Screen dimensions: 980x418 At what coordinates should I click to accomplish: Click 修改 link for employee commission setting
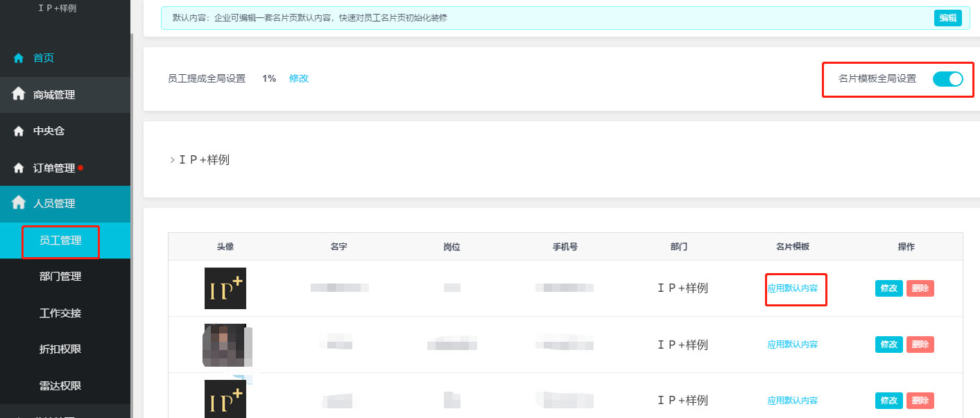(x=299, y=79)
